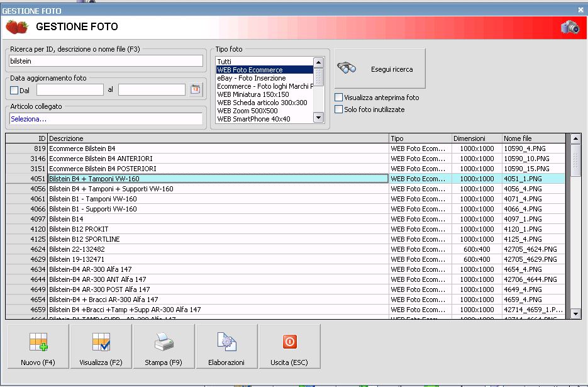Viewport: 588px width, 387px height.
Task: Click file name 42705_4624.PNG
Action: [530, 249]
